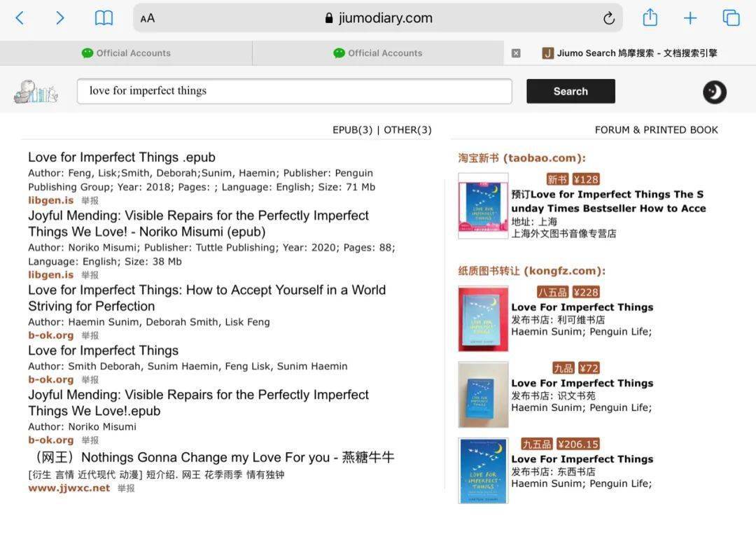Click the Jiumo site logo
Viewport: 756px width, 539px height.
(x=35, y=92)
